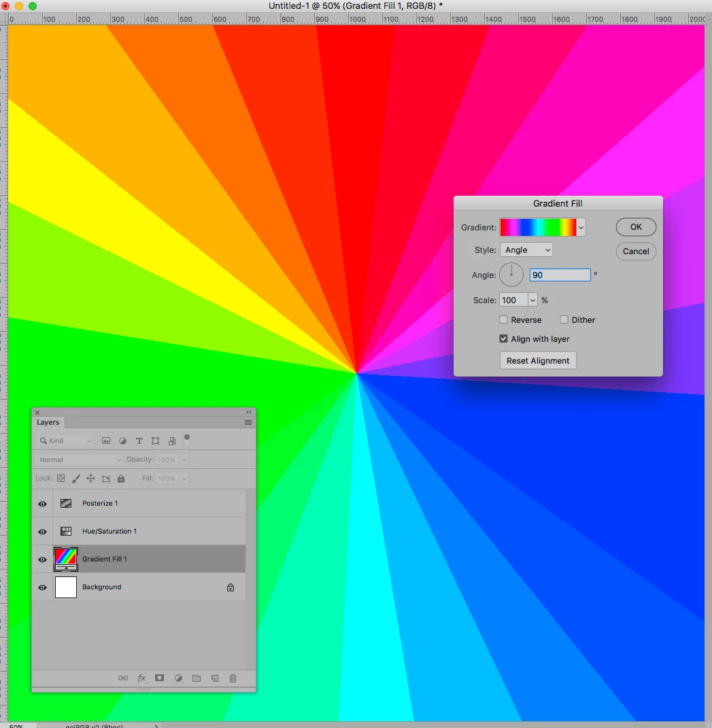Click the Angle input field showing 90
This screenshot has width=712, height=728.
(560, 275)
